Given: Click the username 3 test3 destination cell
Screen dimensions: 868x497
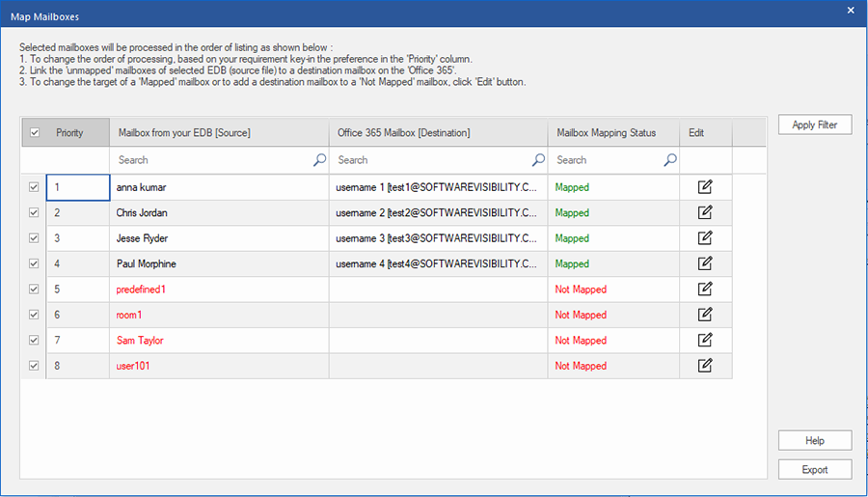Looking at the screenshot, I should click(x=439, y=238).
